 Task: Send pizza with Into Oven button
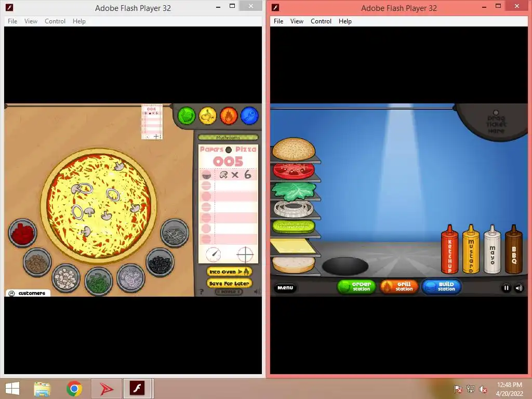(229, 272)
